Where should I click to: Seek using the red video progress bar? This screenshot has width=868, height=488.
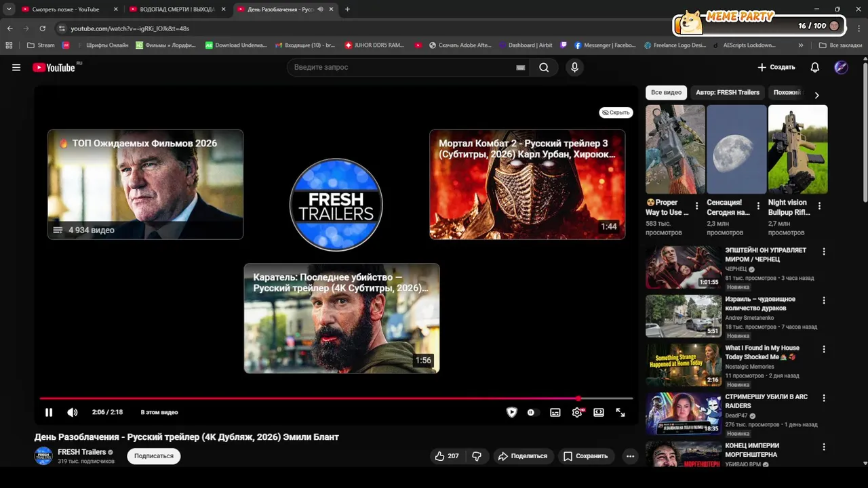[336, 399]
